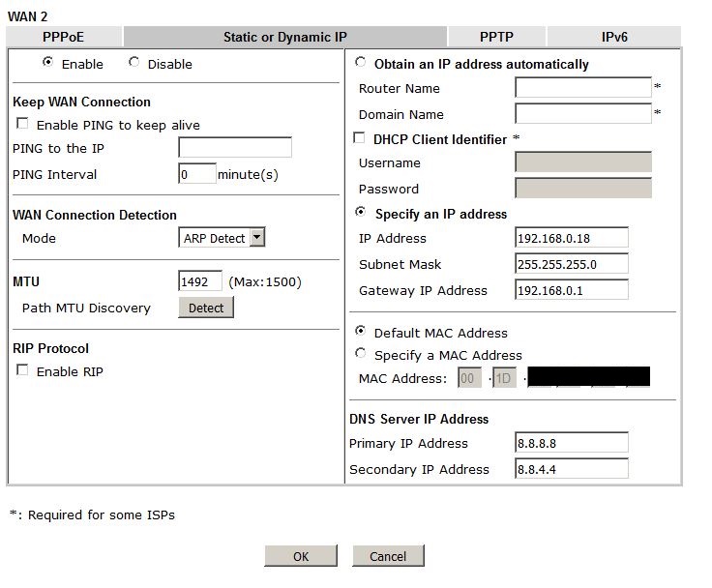This screenshot has height=588, width=712.
Task: Click the disabled Password field
Action: pyautogui.click(x=583, y=188)
